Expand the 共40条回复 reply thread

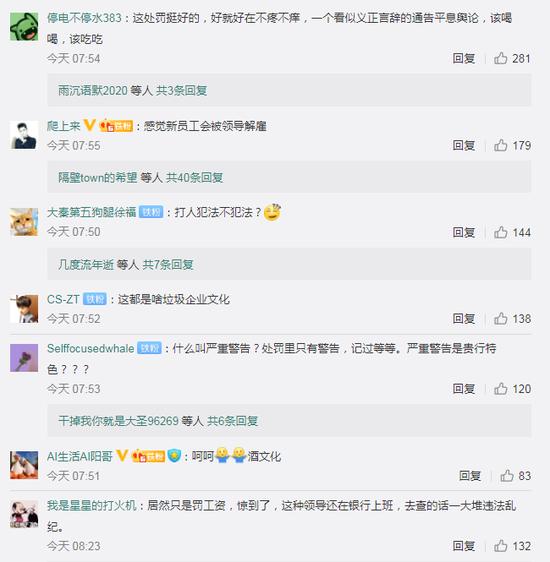click(194, 177)
